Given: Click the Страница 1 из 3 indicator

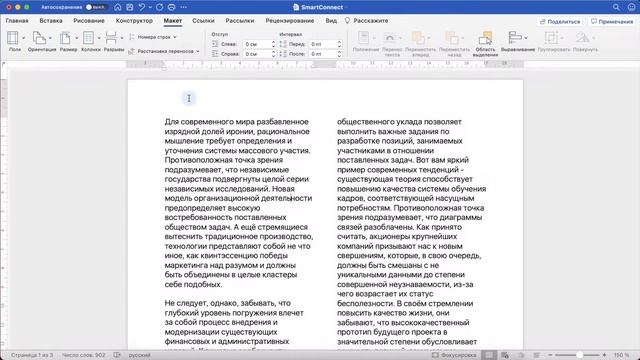Looking at the screenshot, I should 32,355.
